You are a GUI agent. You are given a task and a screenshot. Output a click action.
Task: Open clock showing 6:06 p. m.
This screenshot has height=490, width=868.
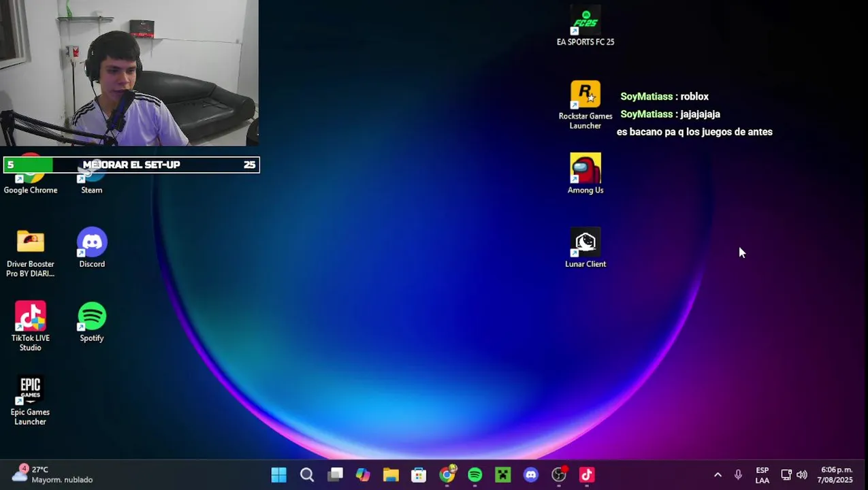point(836,475)
